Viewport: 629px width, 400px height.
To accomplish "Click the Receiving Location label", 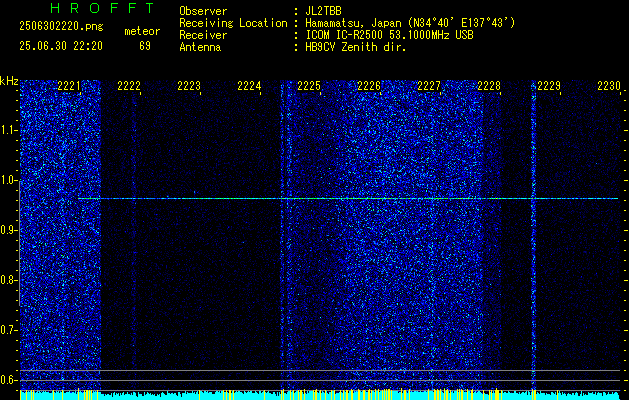I will (233, 23).
